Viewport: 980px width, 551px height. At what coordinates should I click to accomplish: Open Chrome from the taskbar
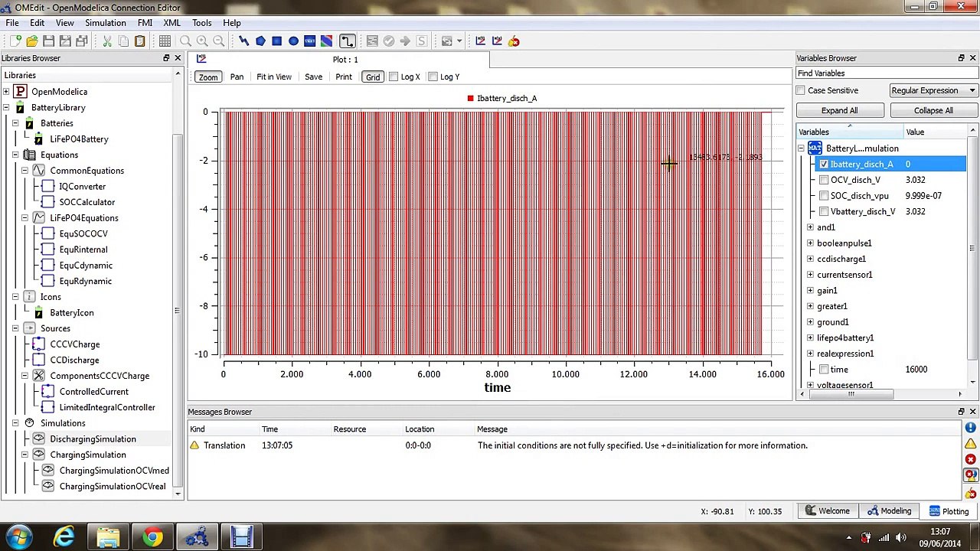pos(153,538)
